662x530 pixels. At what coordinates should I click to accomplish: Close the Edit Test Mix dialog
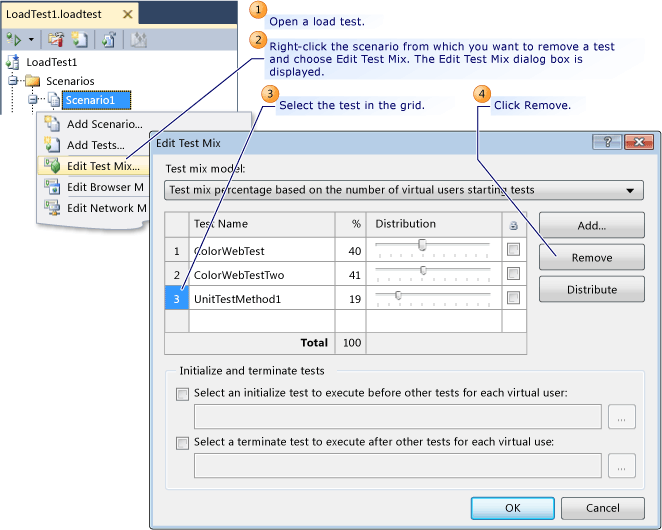pos(639,142)
